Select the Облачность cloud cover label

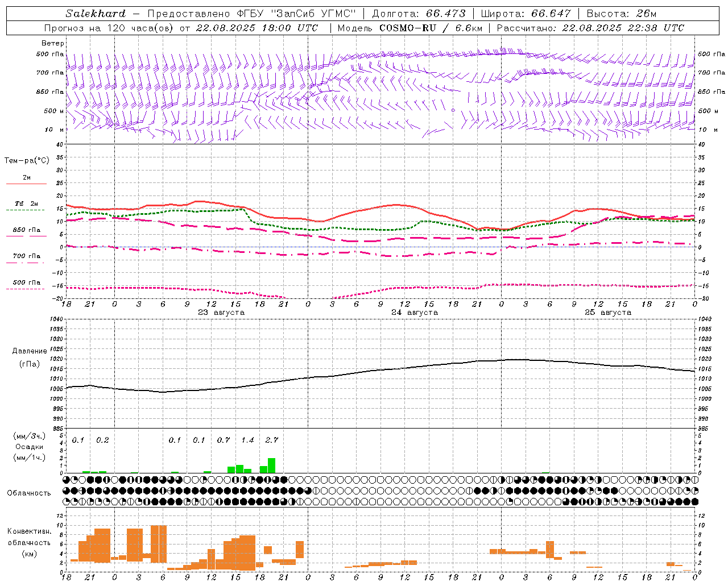click(x=29, y=493)
